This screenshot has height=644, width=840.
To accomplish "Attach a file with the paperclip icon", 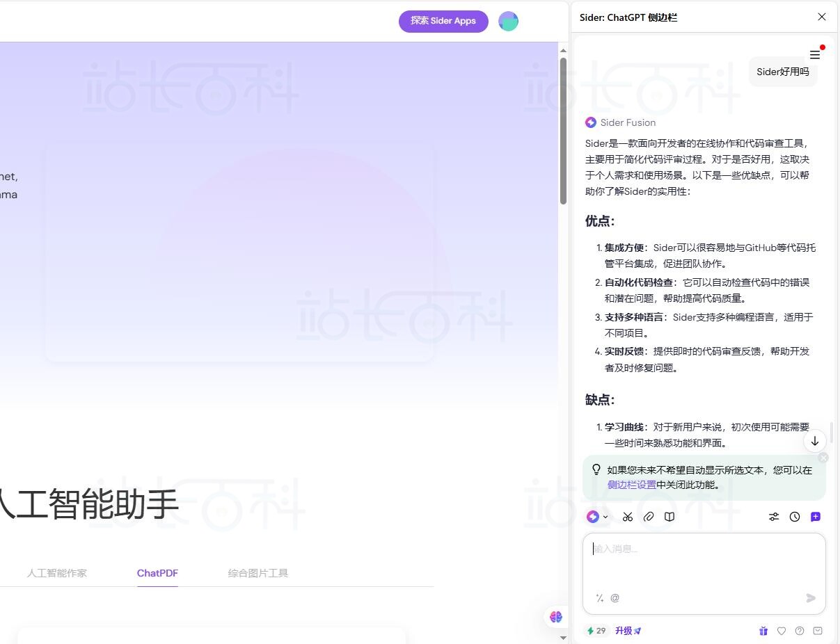I will point(649,517).
